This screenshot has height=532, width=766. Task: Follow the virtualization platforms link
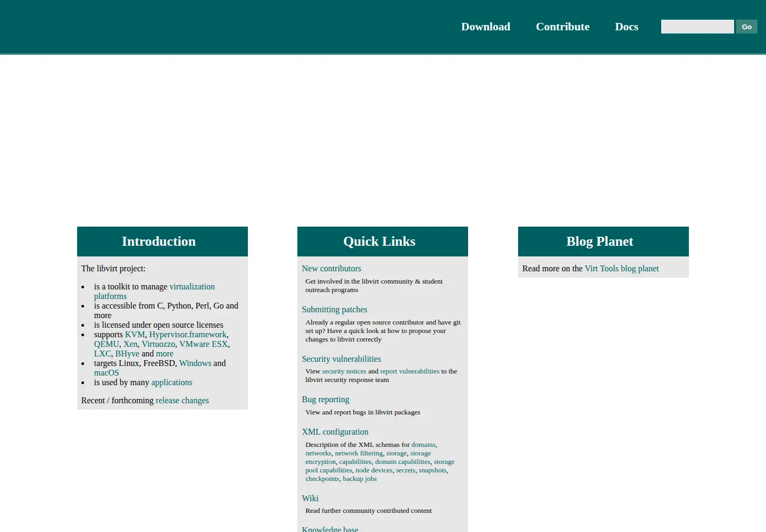point(154,292)
